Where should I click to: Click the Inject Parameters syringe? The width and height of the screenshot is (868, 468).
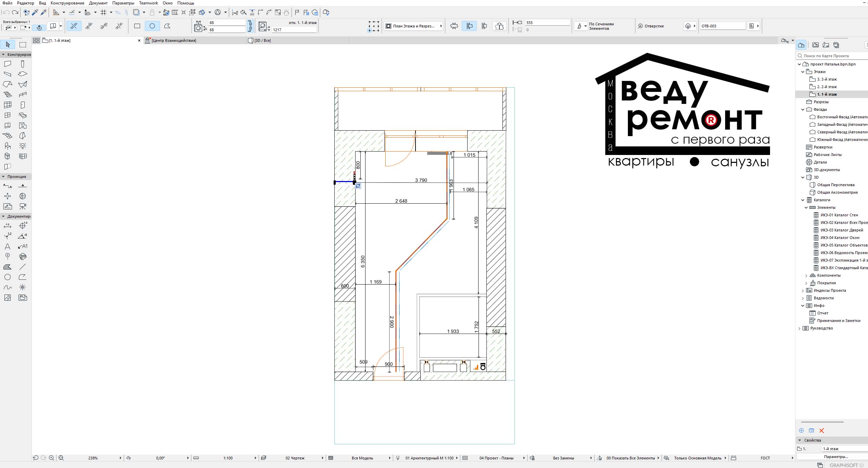pos(44,12)
